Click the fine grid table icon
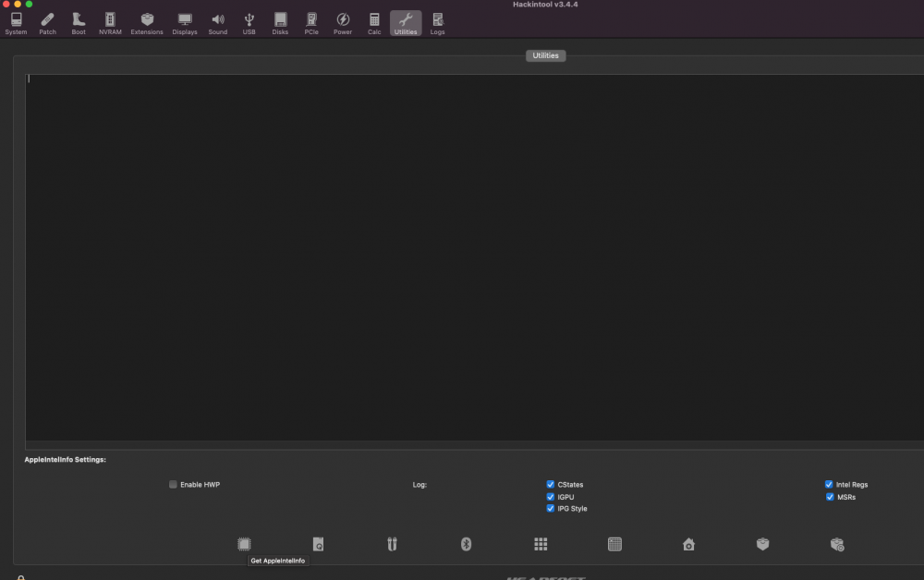The image size is (924, 580). tap(614, 544)
